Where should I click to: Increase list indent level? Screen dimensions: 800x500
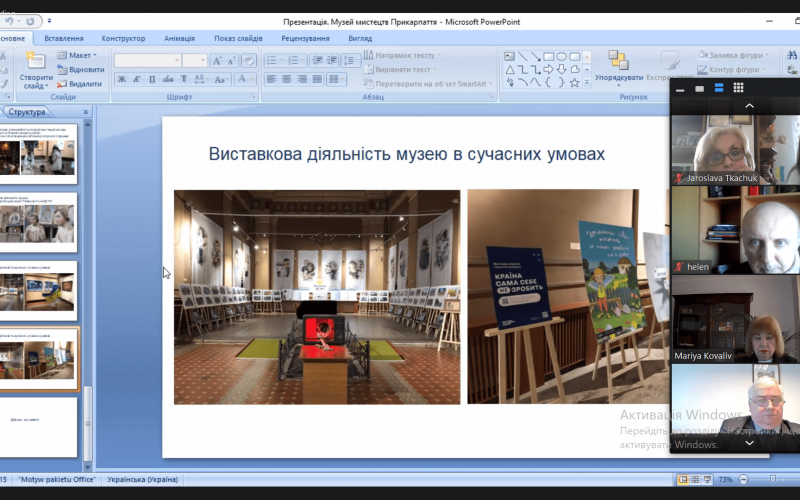(x=332, y=61)
